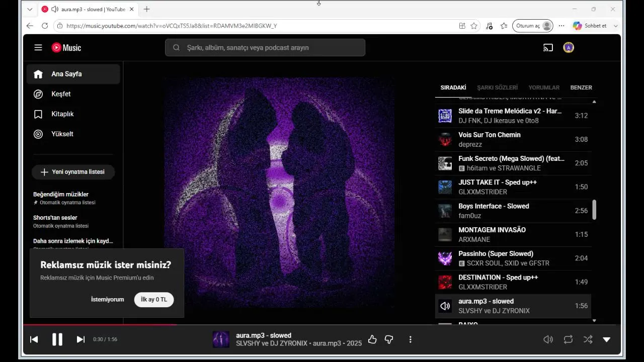Open artist deprezz in the queue
Image resolution: width=644 pixels, height=362 pixels.
coord(470,144)
